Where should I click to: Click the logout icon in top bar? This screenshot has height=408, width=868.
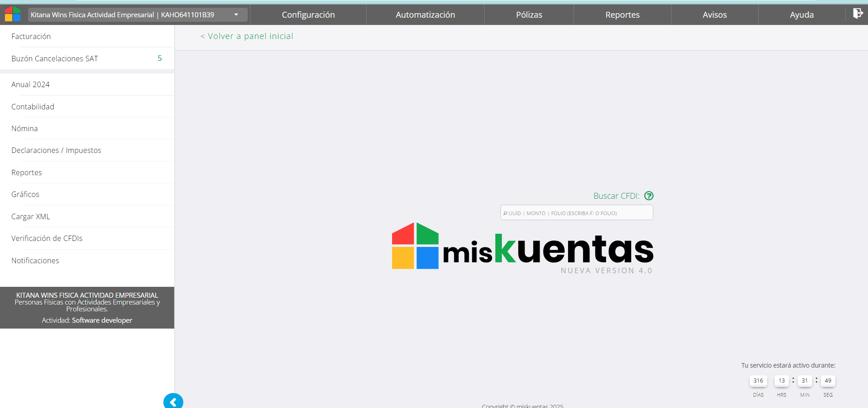[857, 14]
